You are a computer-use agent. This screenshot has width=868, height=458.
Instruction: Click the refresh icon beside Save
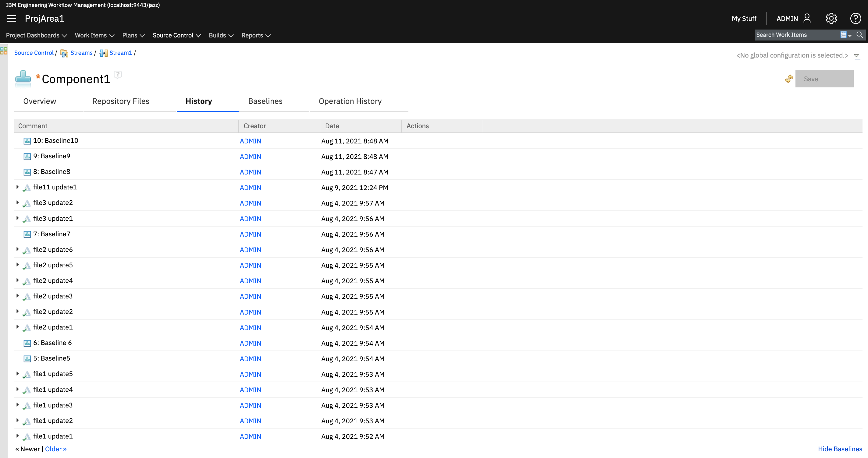pos(789,79)
